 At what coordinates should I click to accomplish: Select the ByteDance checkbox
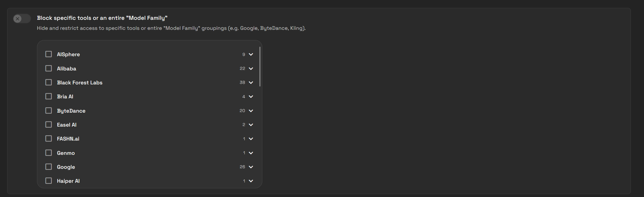click(x=49, y=110)
